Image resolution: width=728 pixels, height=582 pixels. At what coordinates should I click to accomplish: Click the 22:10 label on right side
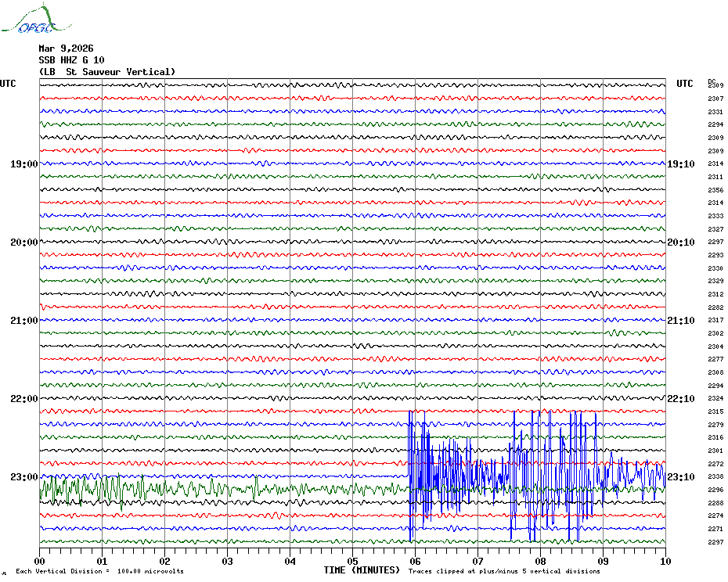pos(680,399)
